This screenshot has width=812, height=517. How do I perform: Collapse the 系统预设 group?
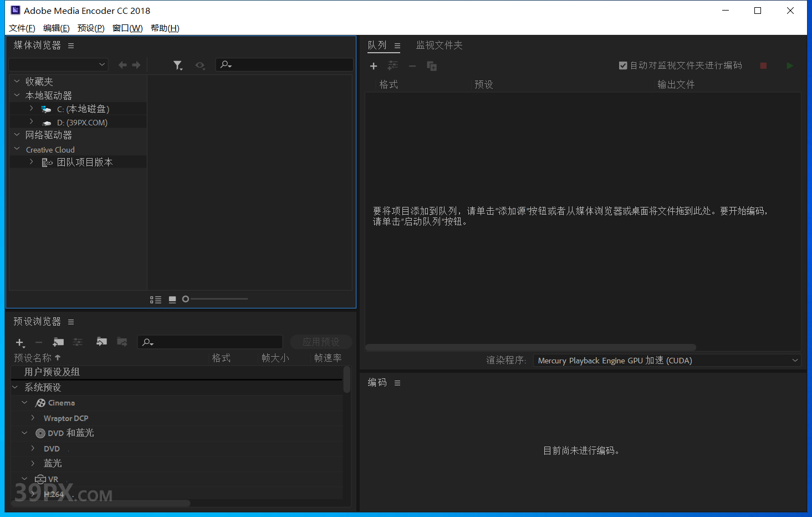pyautogui.click(x=15, y=387)
